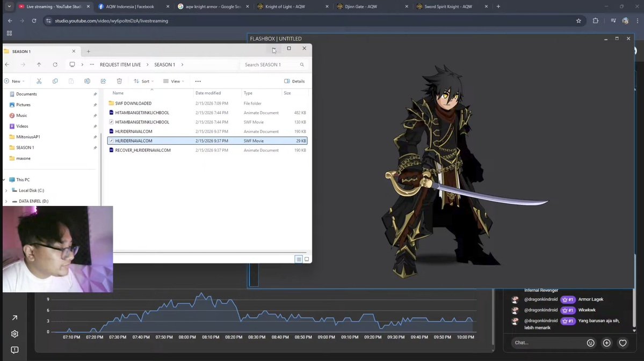Click the apps grid icon below address bar
Viewport: 644px width, 361px height.
[x=9, y=33]
